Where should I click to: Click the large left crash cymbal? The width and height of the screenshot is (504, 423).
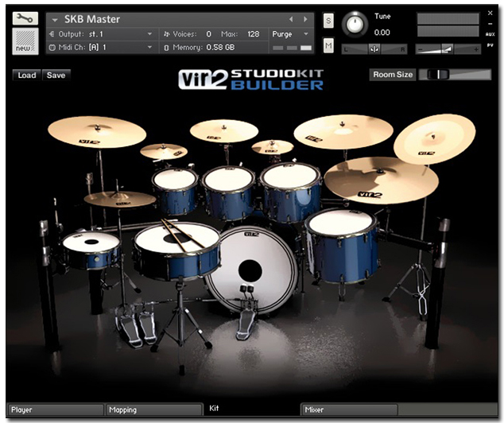point(97,132)
